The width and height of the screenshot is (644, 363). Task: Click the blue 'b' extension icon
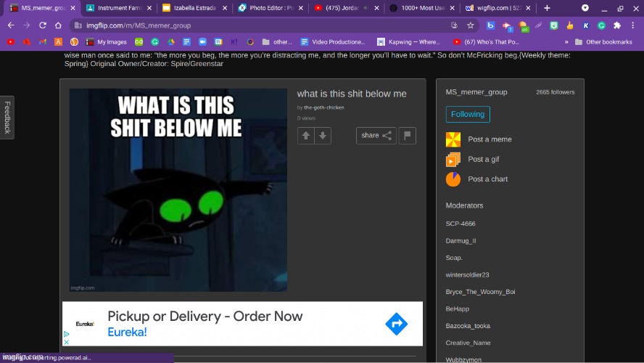(x=490, y=25)
